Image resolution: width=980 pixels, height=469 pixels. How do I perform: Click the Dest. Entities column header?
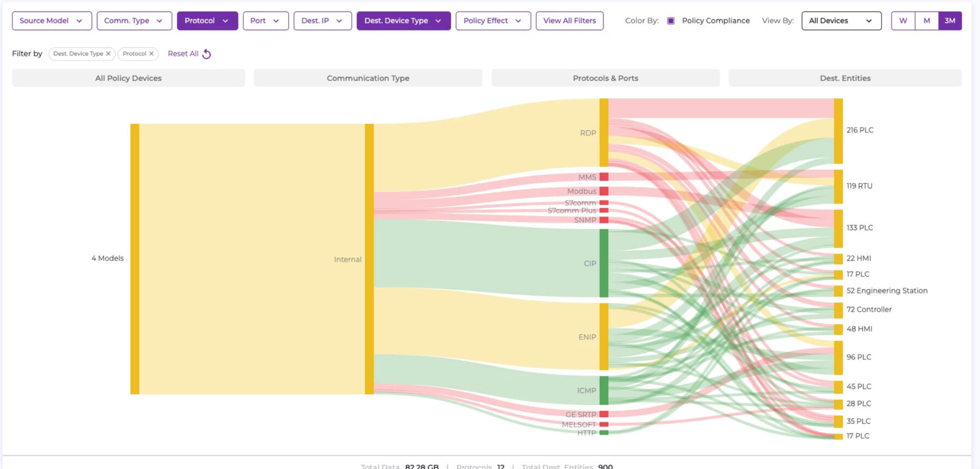[x=844, y=78]
